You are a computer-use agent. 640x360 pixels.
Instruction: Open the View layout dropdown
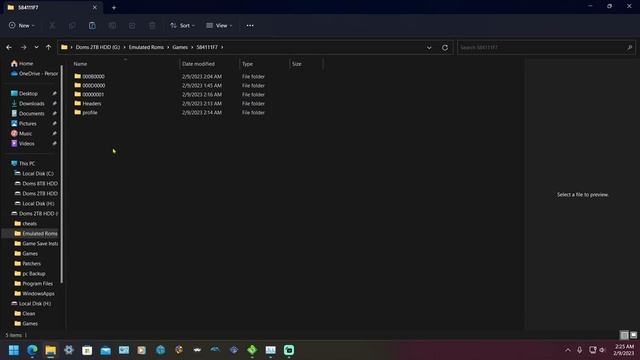[x=219, y=25]
